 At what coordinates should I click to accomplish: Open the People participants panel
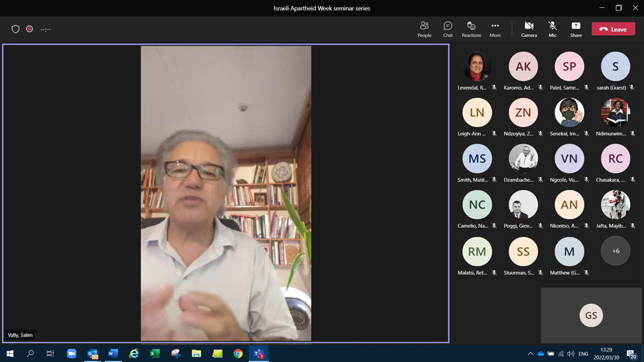pyautogui.click(x=424, y=29)
